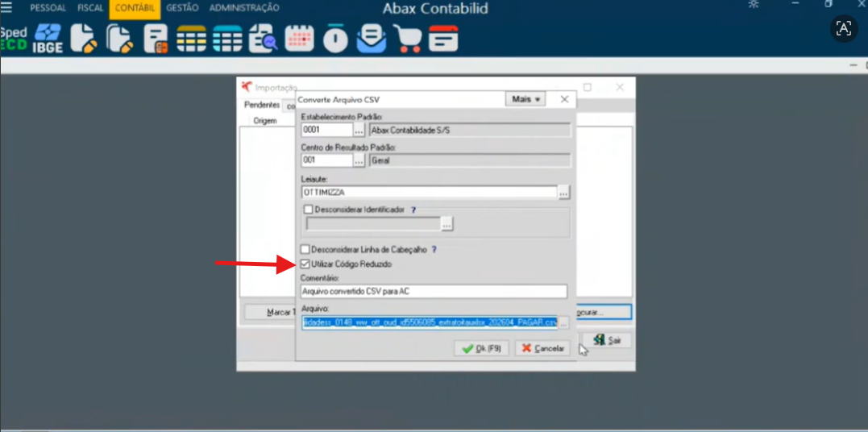Open the Leiaute lookup ellipsis button

click(563, 192)
